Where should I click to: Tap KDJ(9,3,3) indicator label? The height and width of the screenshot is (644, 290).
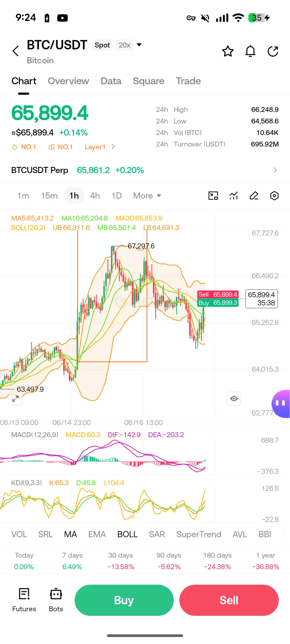tap(27, 483)
